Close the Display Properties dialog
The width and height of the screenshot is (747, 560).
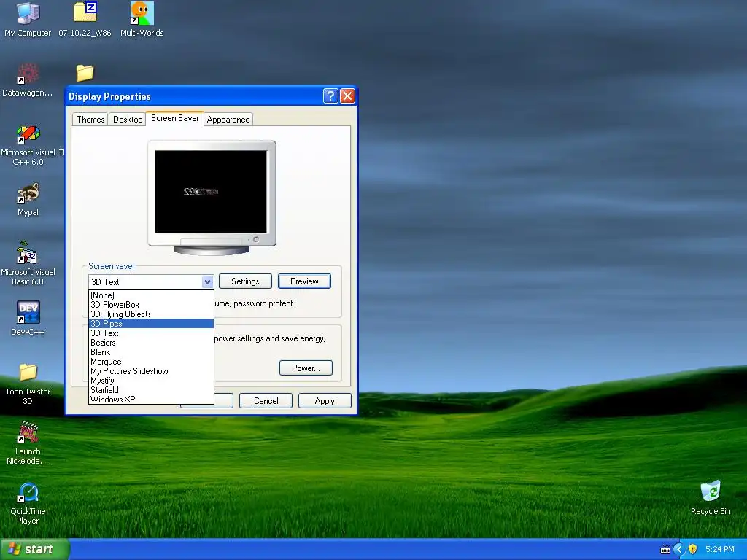coord(348,96)
